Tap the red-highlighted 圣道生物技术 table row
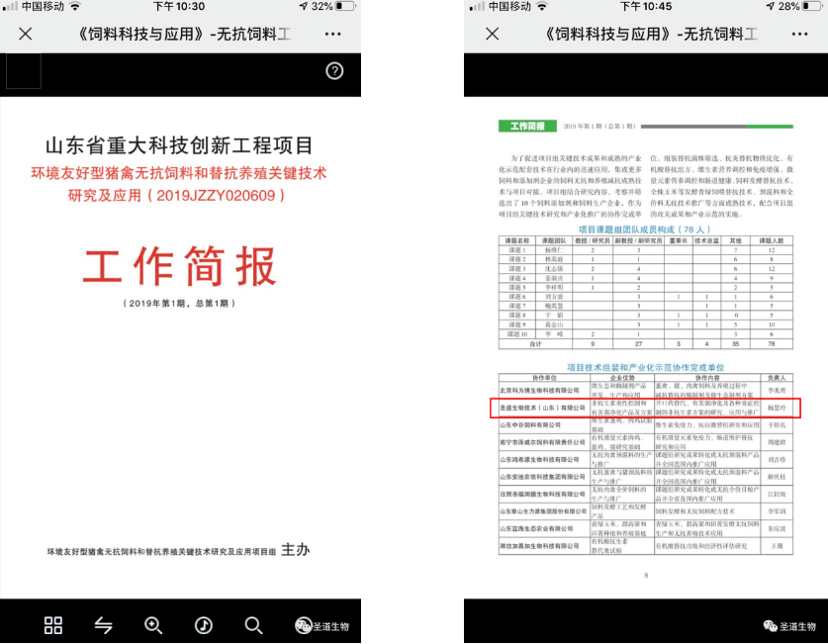 [645, 408]
